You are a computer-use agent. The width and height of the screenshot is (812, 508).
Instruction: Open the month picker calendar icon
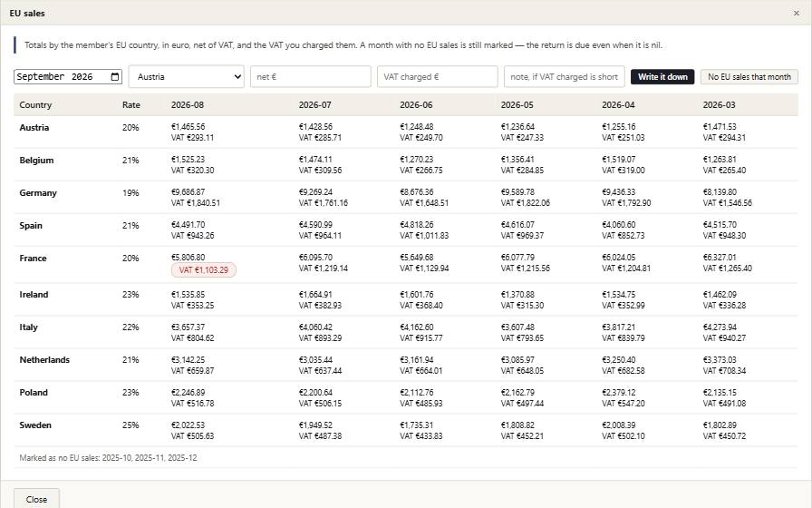(115, 77)
